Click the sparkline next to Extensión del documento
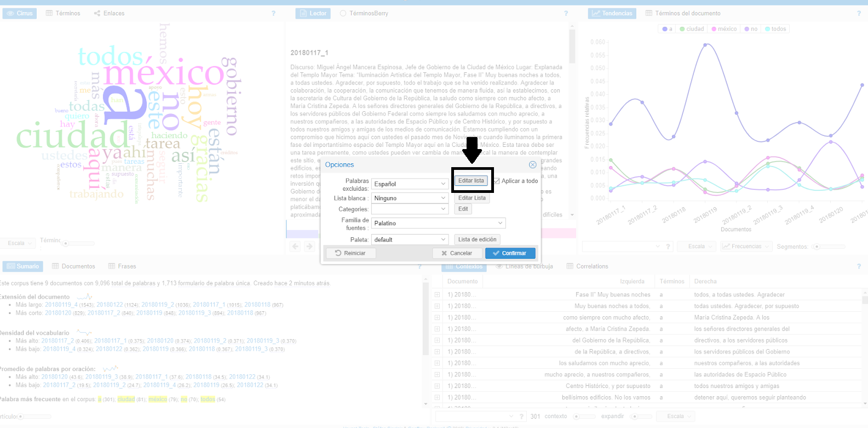Viewport: 868px width, 428px height. pos(84,296)
